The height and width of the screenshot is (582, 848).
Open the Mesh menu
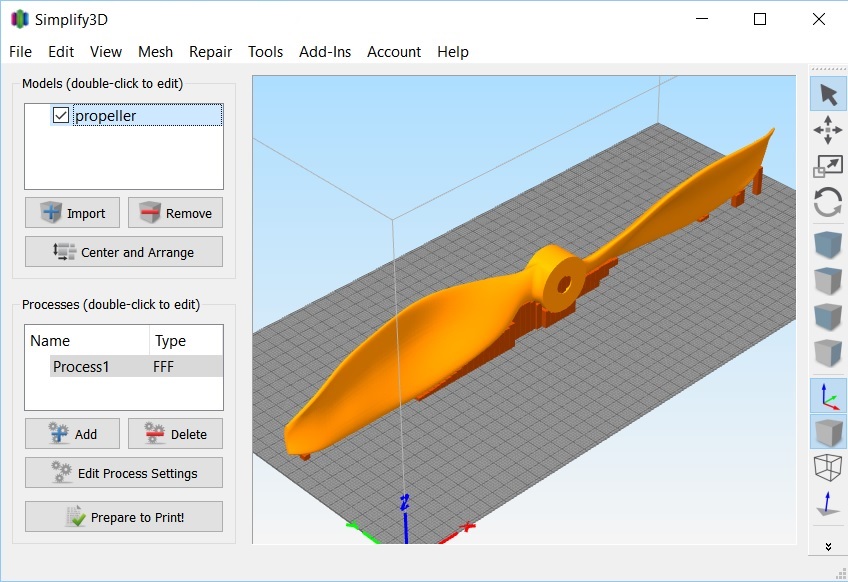click(x=155, y=52)
